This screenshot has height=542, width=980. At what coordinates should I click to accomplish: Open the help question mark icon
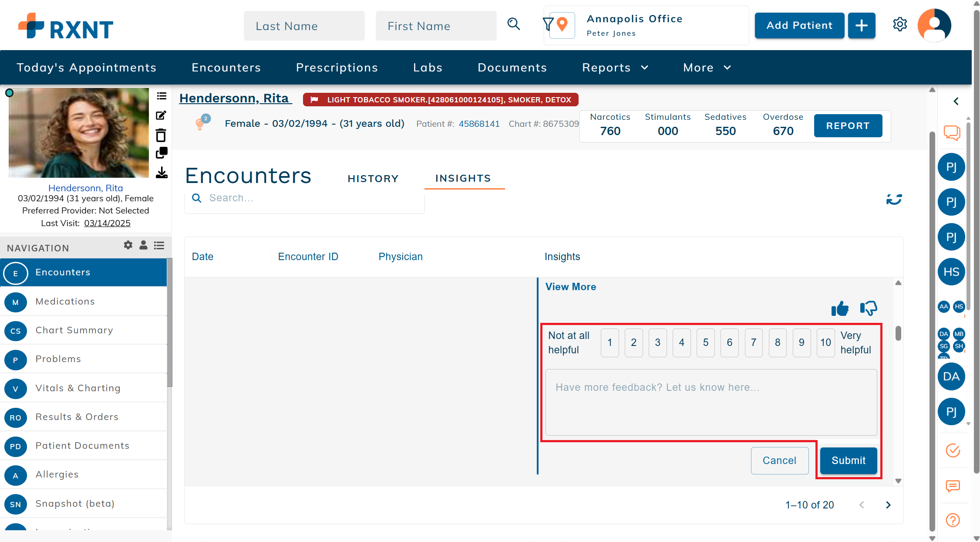click(x=953, y=520)
